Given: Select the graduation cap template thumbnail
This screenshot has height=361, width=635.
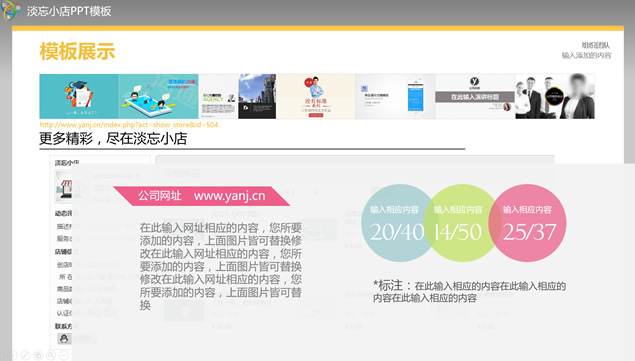Looking at the screenshot, I should [79, 96].
